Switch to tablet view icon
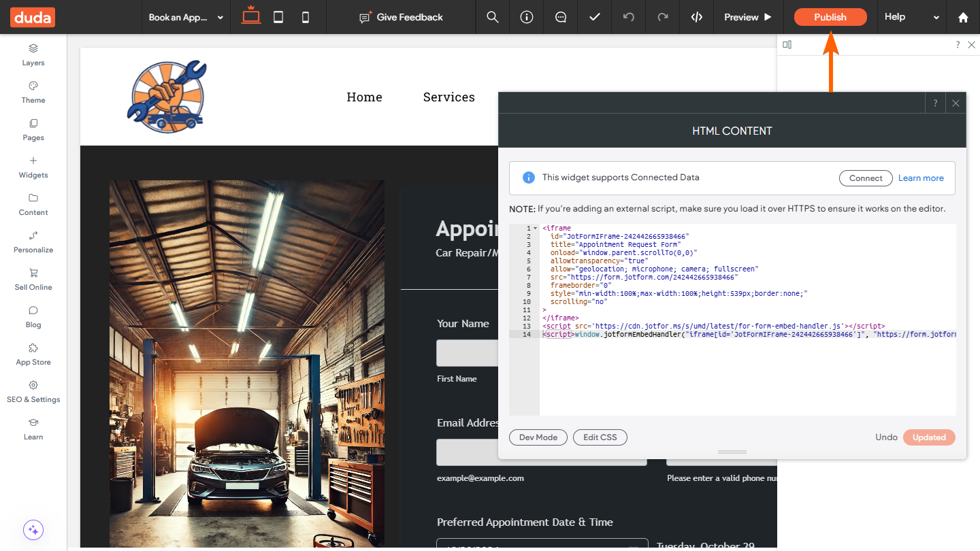 pyautogui.click(x=278, y=17)
